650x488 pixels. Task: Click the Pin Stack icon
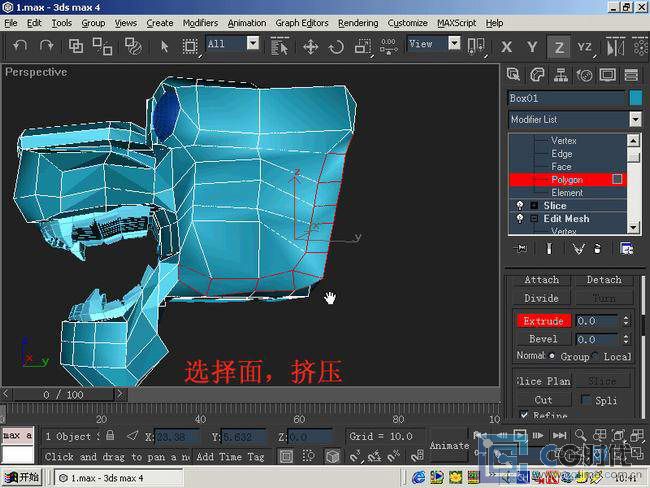pos(521,248)
